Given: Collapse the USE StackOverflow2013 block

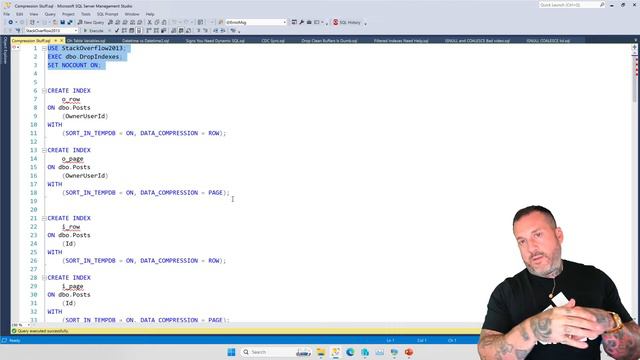Looking at the screenshot, I should (x=44, y=48).
